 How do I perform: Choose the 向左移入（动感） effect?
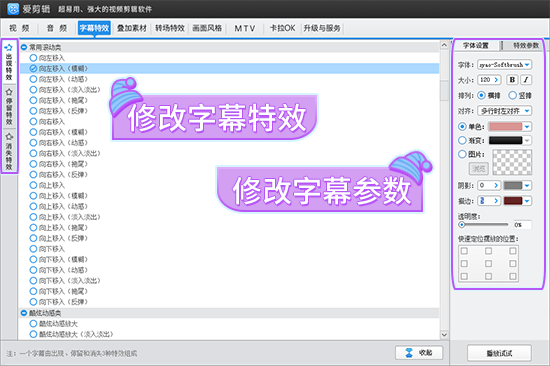coord(59,79)
